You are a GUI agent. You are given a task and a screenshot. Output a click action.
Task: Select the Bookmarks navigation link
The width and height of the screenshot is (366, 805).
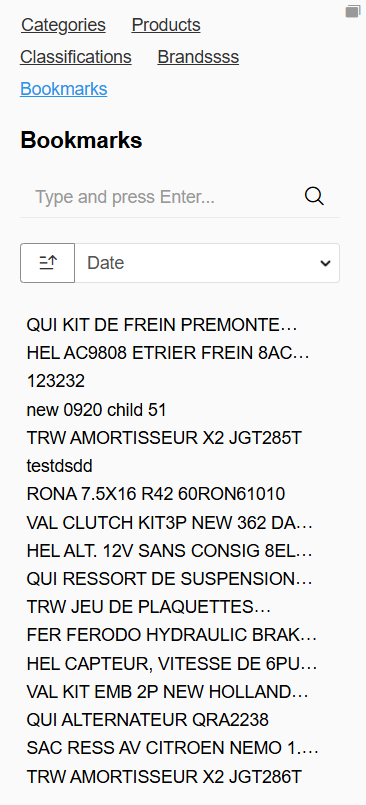tap(64, 89)
